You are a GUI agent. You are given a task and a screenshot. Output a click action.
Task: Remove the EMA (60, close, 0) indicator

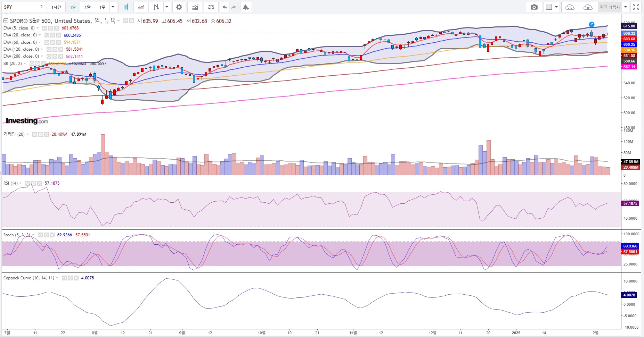click(58, 42)
